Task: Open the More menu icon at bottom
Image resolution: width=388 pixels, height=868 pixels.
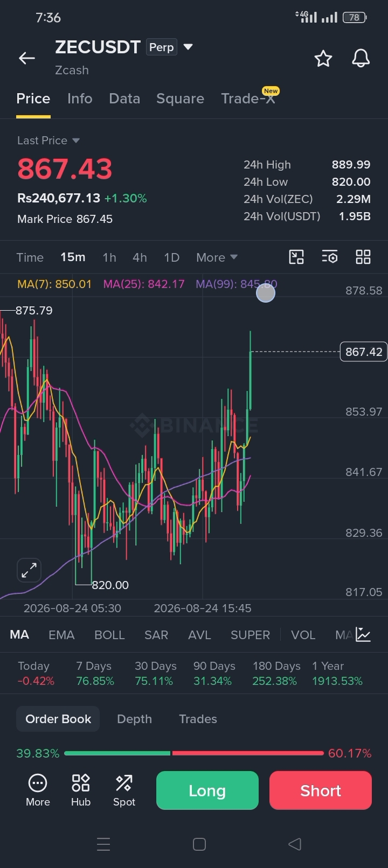Action: click(38, 790)
